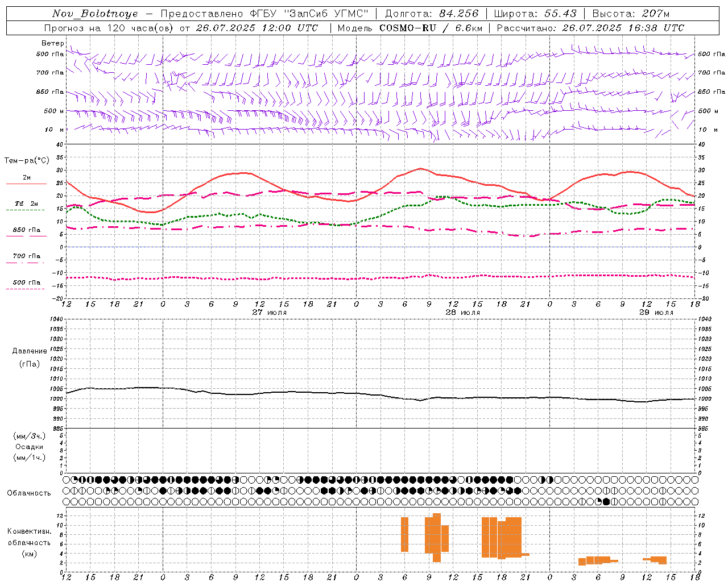Click the right '850 гПа' wind level label

tap(712, 92)
